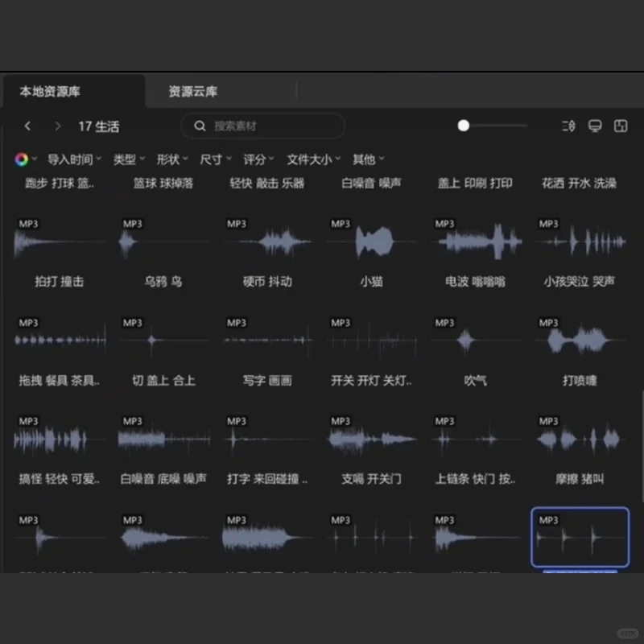
Task: Click the 17 生活 folder title
Action: [x=99, y=126]
